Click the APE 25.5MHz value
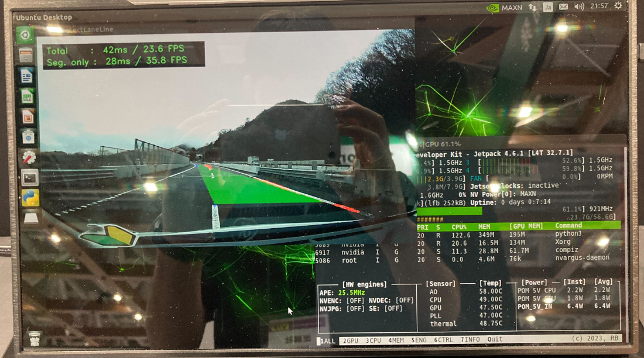Screen dimensions: 644x358 [351, 292]
